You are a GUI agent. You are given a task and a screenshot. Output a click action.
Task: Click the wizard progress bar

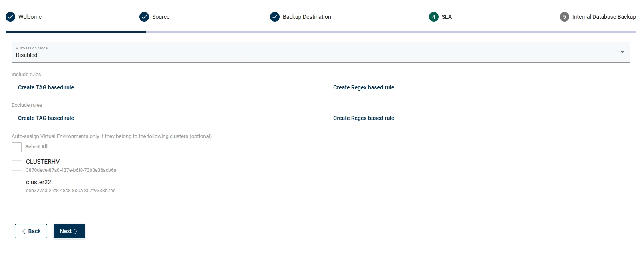point(320,32)
